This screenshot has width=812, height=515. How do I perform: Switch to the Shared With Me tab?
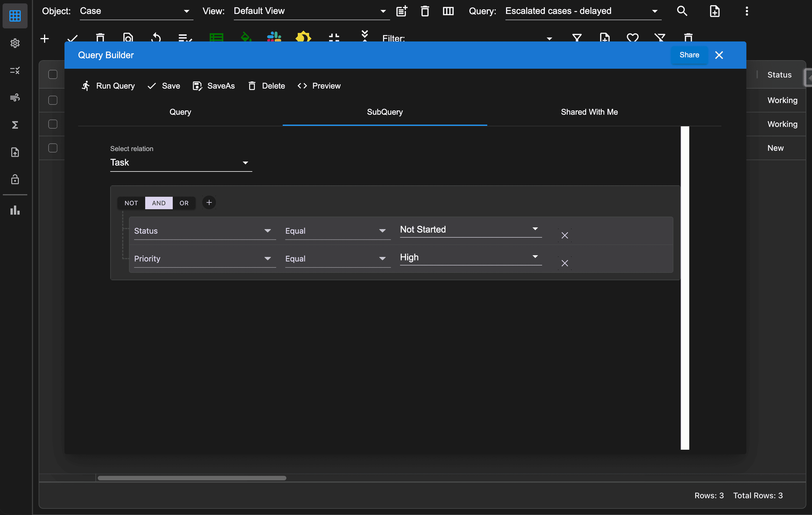click(589, 112)
